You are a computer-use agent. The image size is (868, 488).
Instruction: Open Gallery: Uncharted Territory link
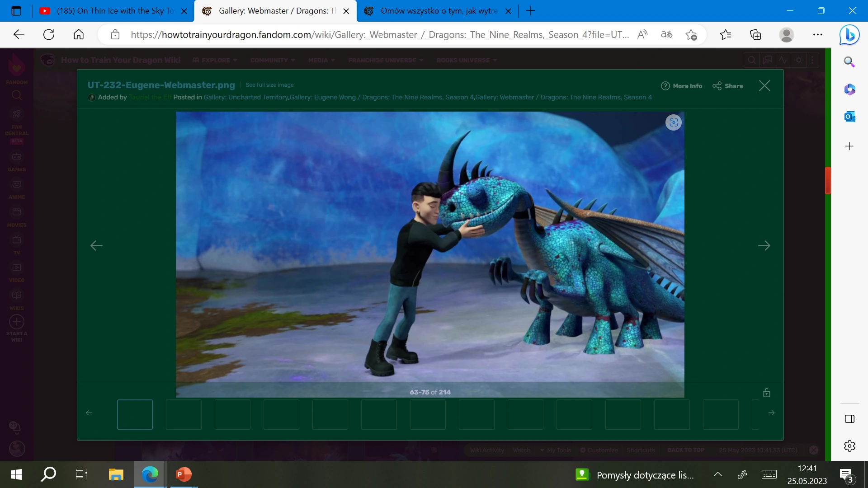[245, 97]
